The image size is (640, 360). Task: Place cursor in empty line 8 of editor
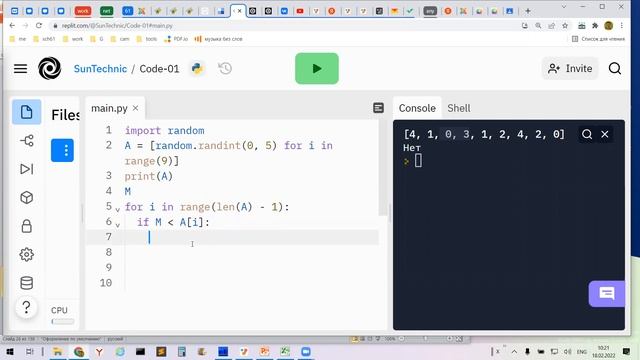[251, 252]
